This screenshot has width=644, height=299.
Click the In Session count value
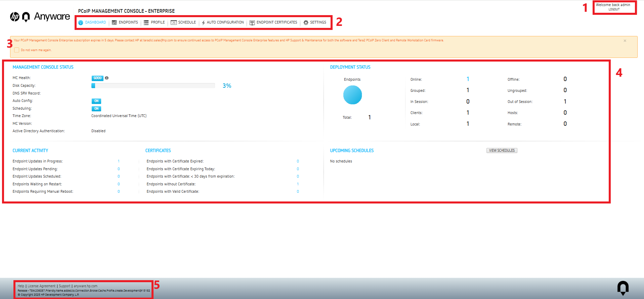click(468, 102)
